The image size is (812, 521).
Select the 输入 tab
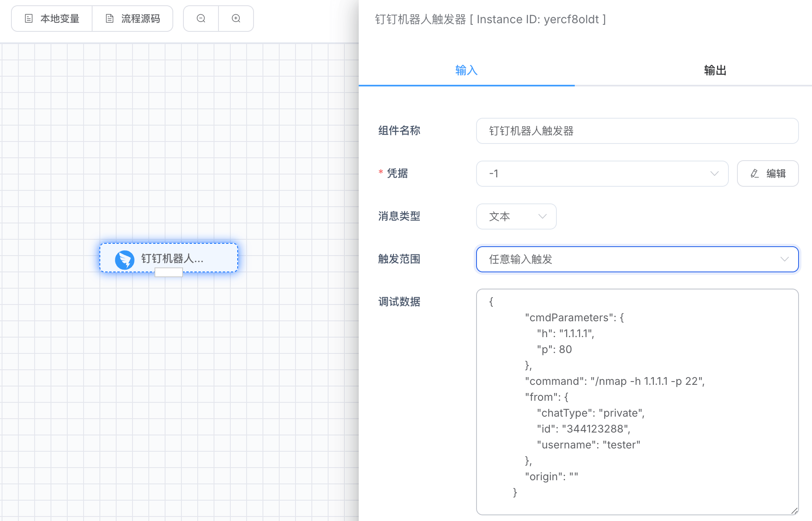(x=466, y=70)
